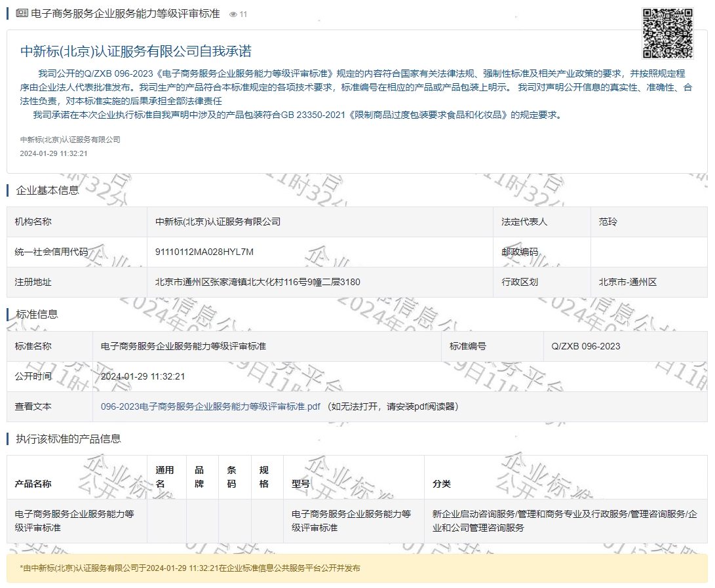Click the yellow publication notice at bottom

click(357, 568)
